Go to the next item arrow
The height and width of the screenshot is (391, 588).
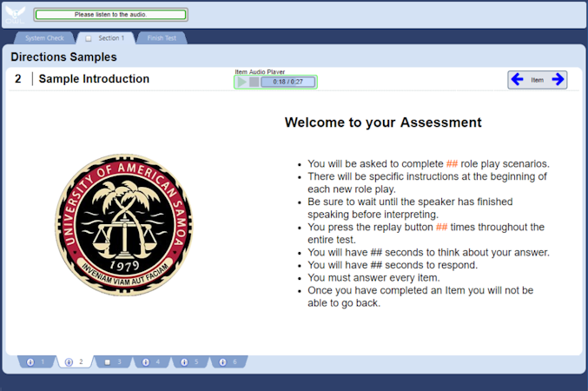tap(558, 79)
